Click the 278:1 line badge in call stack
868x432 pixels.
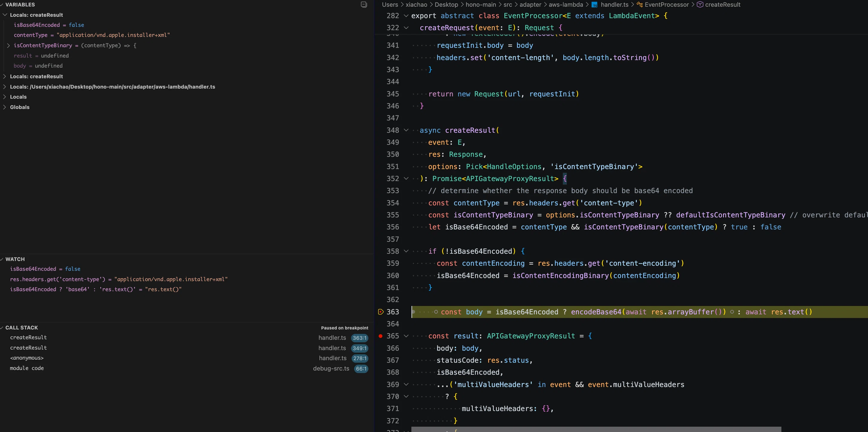coord(360,358)
